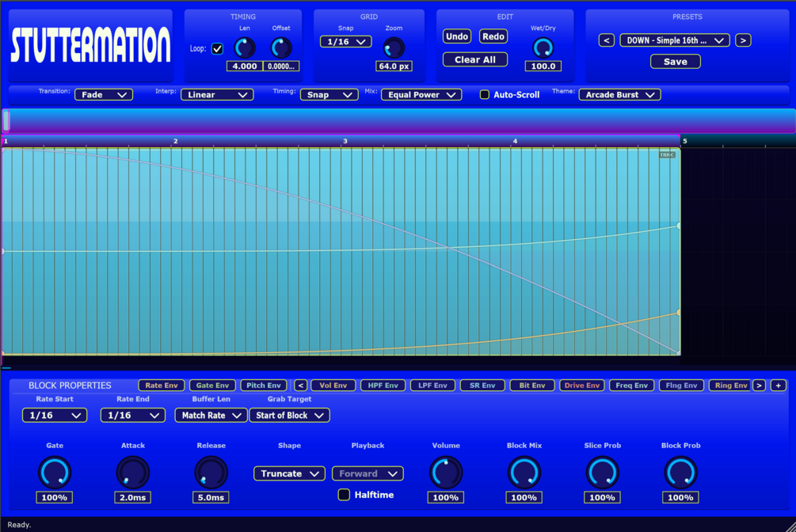Screen dimensions: 796x532
Task: Enable the Auto-Scroll checkbox
Action: (485, 94)
